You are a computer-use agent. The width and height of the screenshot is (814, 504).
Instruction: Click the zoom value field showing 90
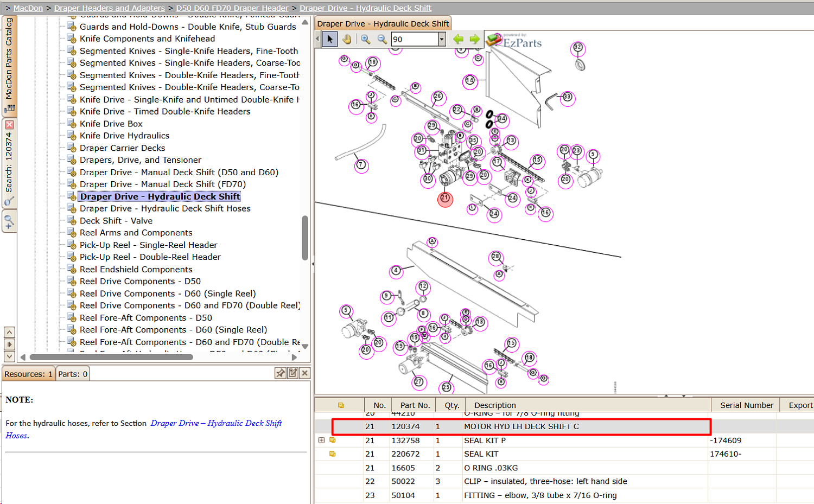point(415,39)
